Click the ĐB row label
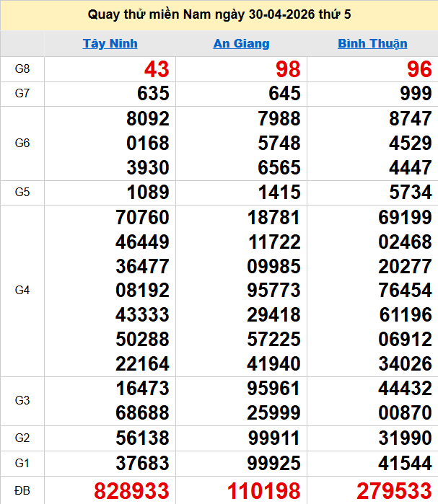The height and width of the screenshot is (504, 438). (x=22, y=491)
